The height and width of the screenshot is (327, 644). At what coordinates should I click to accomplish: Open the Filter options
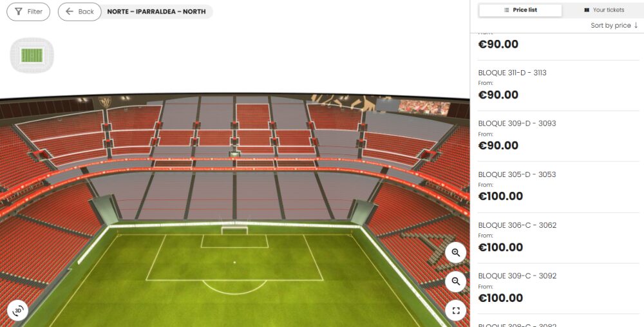28,12
